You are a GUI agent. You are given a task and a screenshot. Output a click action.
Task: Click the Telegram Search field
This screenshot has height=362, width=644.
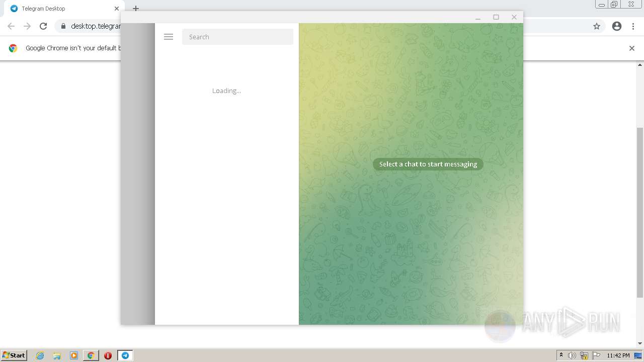click(x=237, y=37)
